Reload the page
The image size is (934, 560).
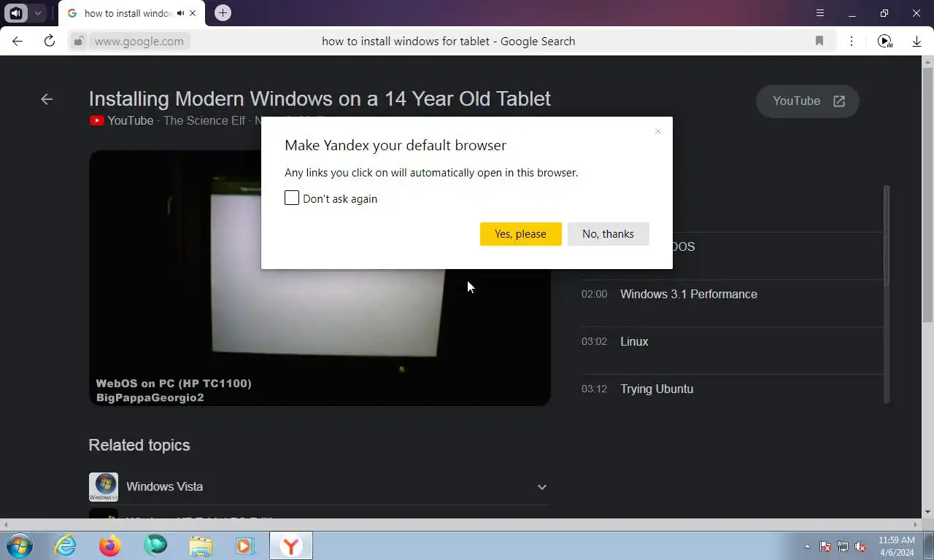(50, 41)
